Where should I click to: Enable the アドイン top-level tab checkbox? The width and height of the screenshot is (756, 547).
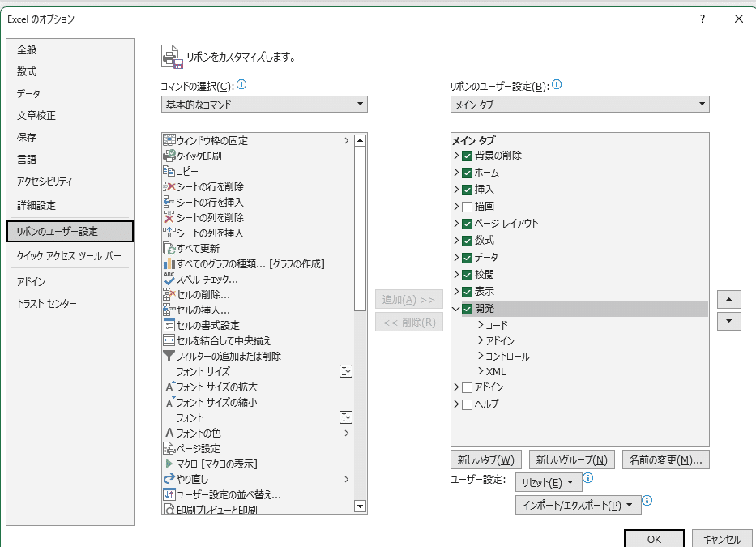[x=467, y=387]
